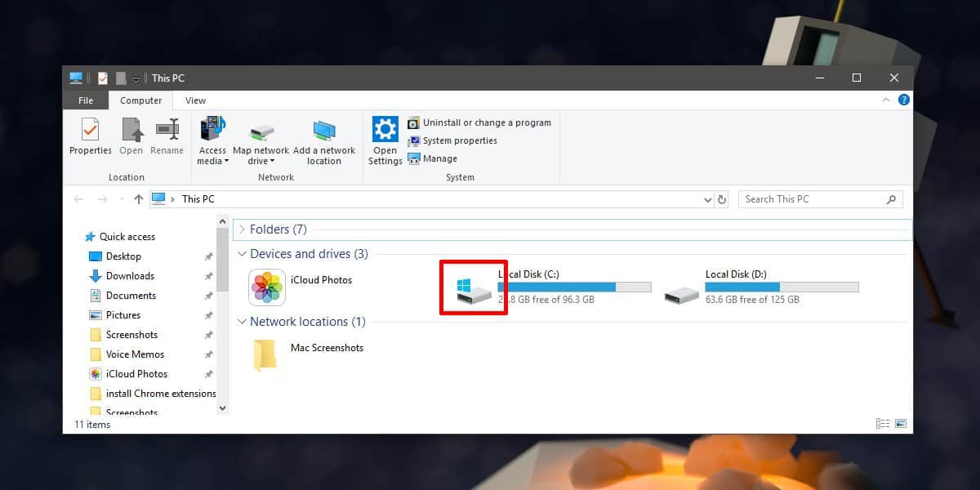Collapse the Devices and drives group
980x490 pixels.
(242, 254)
